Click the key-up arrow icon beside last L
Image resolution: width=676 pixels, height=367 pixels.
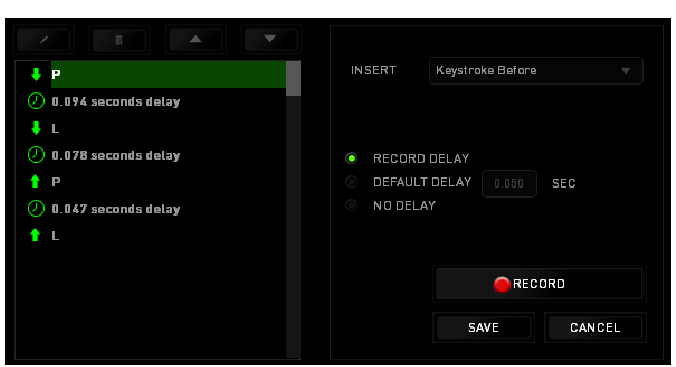point(35,235)
